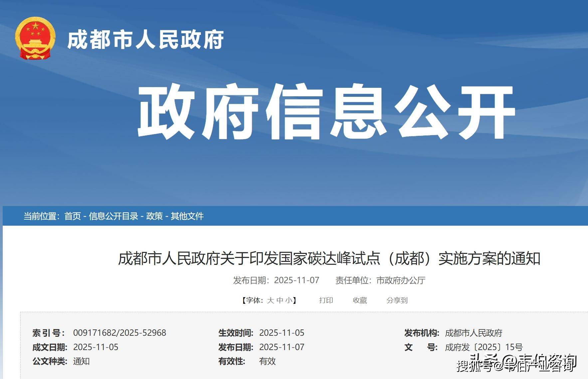Screen dimensions: 588x379
Task: Set font size to 大
Action: coord(271,300)
